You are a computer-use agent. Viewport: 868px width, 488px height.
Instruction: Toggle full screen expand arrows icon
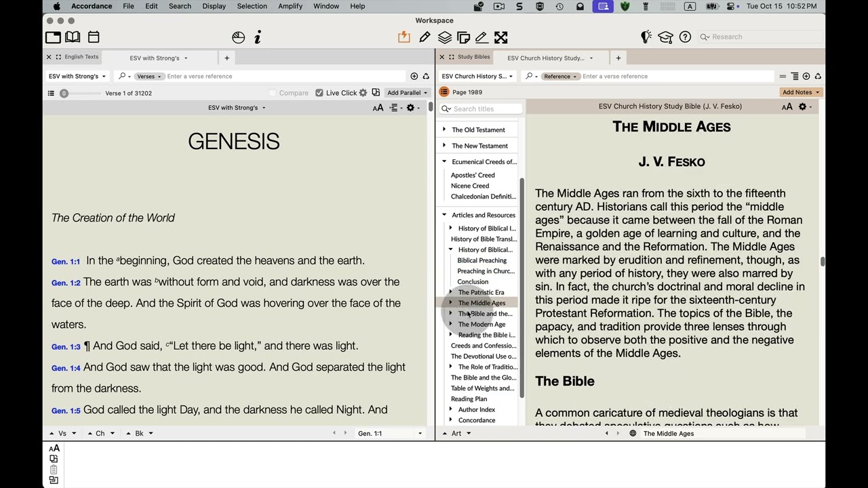500,37
